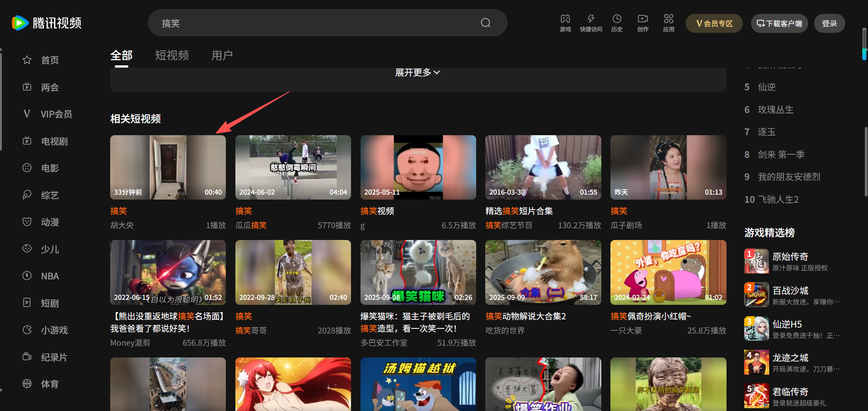Open 首页 from the sidebar
The height and width of the screenshot is (411, 868).
[49, 60]
